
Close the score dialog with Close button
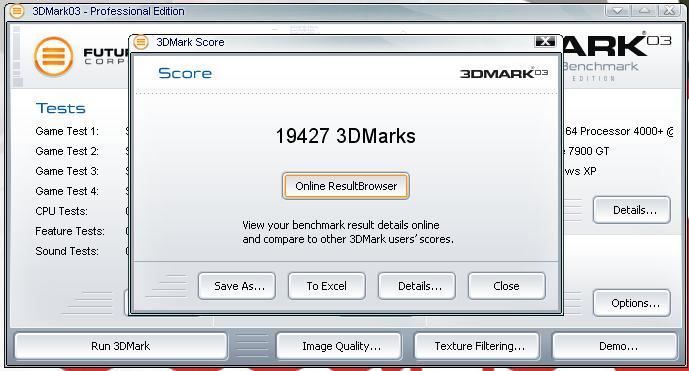click(x=507, y=286)
